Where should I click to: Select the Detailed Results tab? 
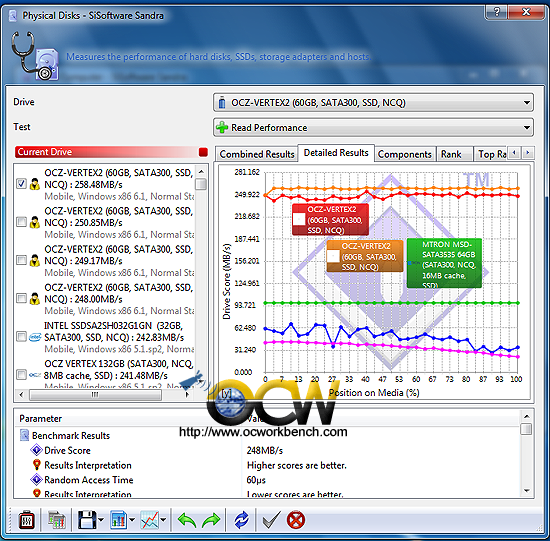tap(336, 153)
